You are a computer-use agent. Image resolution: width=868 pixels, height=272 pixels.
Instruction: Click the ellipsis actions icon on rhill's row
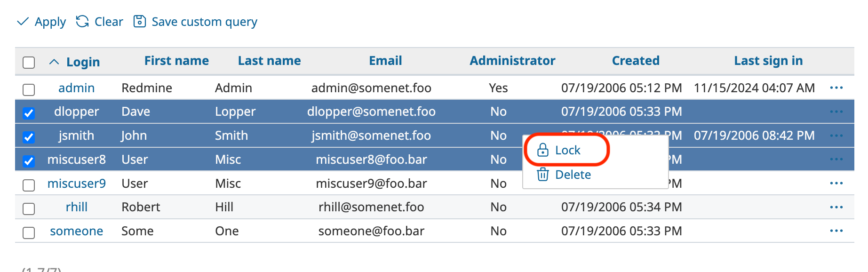pyautogui.click(x=836, y=207)
